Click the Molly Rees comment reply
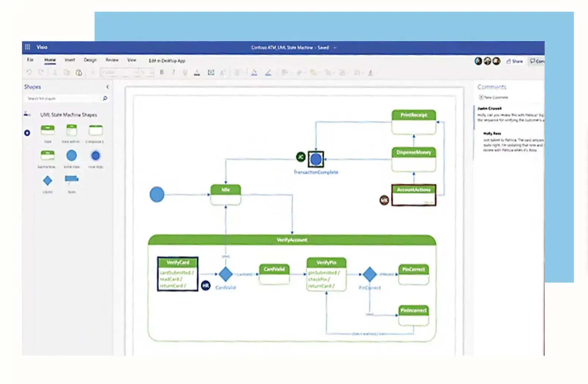This screenshot has height=384, width=588. click(x=513, y=142)
